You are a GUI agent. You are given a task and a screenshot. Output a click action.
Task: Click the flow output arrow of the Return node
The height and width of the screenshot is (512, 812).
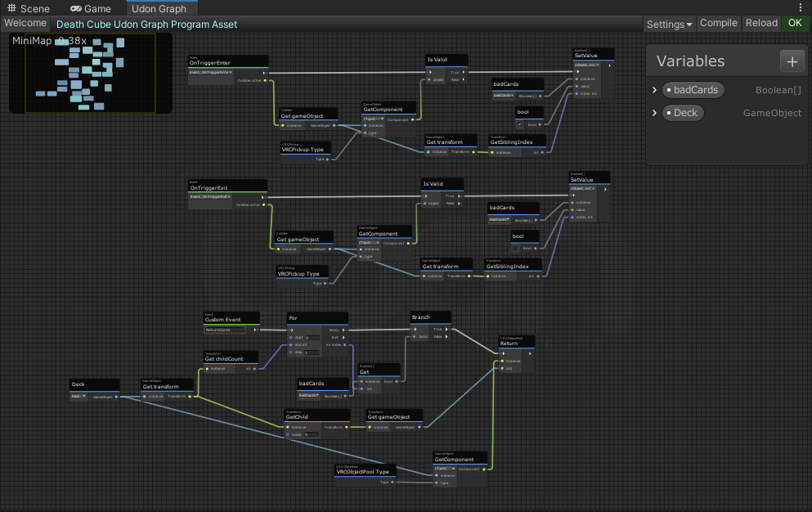pos(530,353)
